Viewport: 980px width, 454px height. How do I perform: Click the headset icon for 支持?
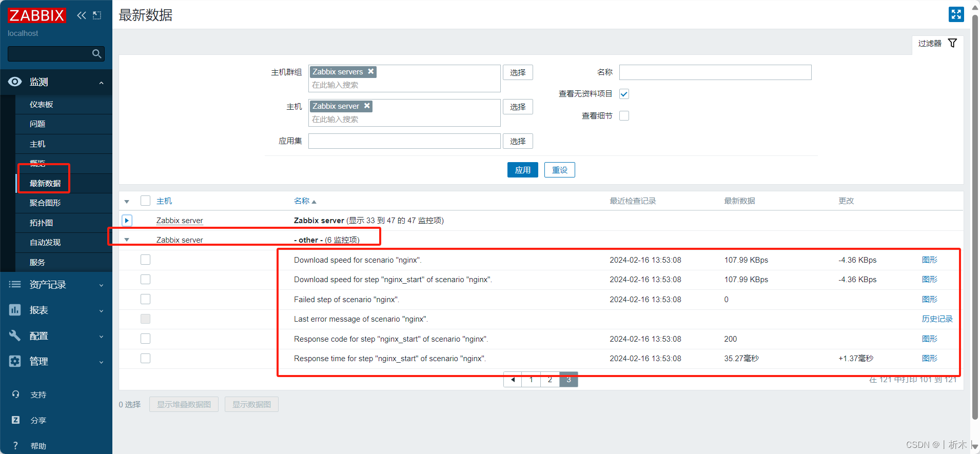pyautogui.click(x=15, y=394)
